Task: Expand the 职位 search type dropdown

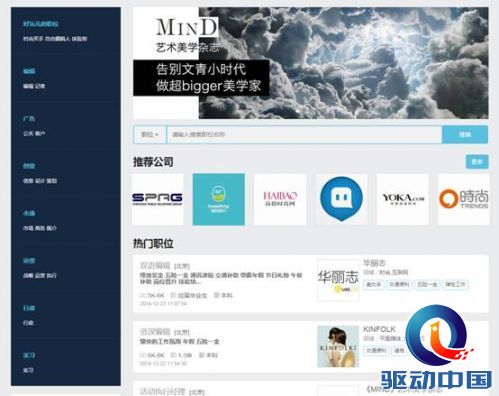Action: pos(150,135)
